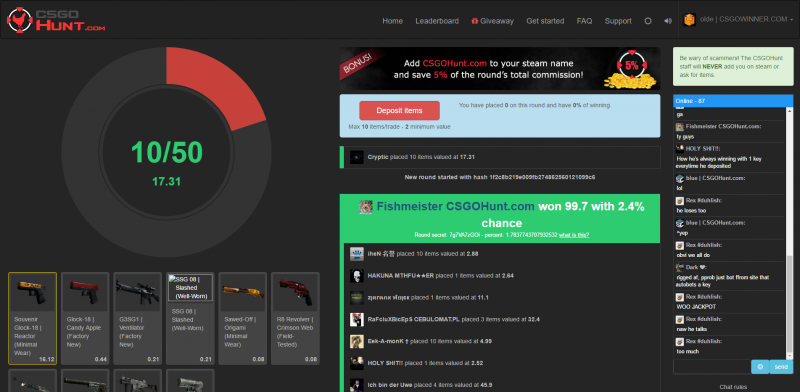Click HAKUNA MTHFU player avatar icon
The width and height of the screenshot is (800, 392).
357,276
